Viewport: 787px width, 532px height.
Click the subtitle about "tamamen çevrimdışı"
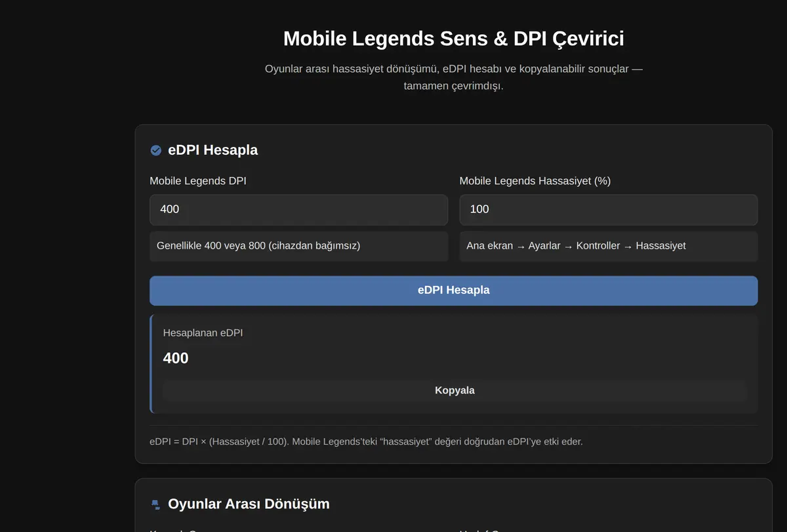[x=453, y=77]
